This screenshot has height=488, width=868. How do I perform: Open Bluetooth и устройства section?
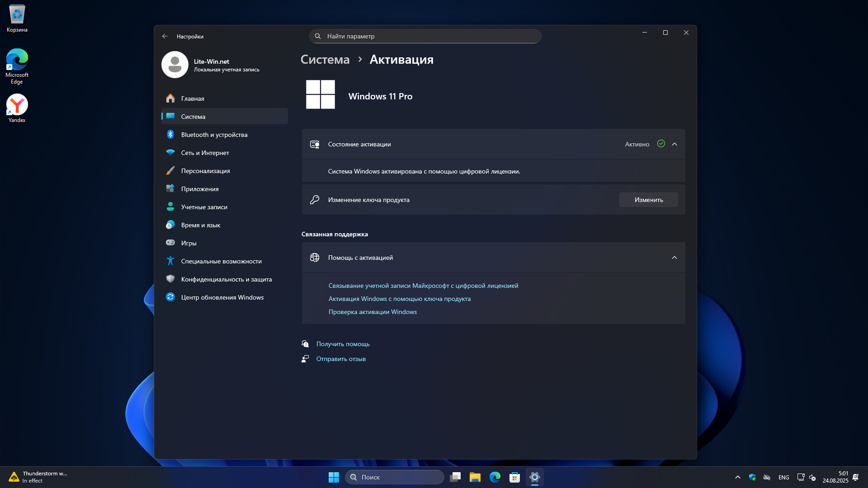point(214,135)
